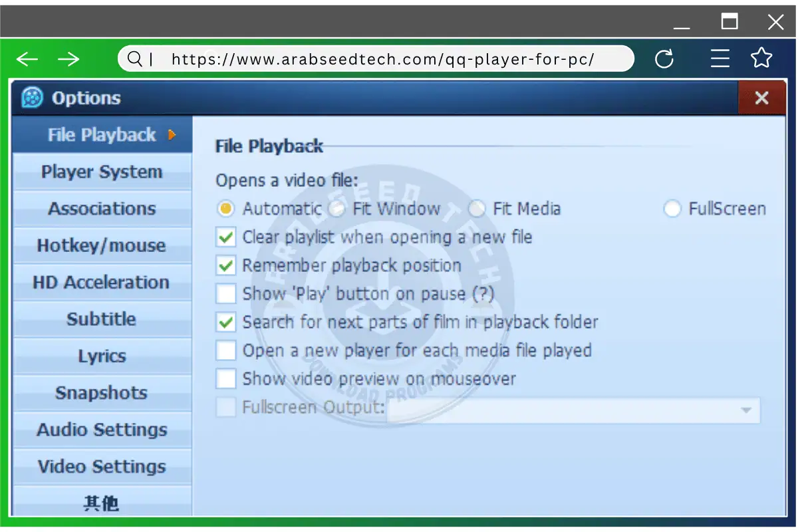Open the browser hamburger menu icon
The image size is (798, 532).
pos(720,59)
